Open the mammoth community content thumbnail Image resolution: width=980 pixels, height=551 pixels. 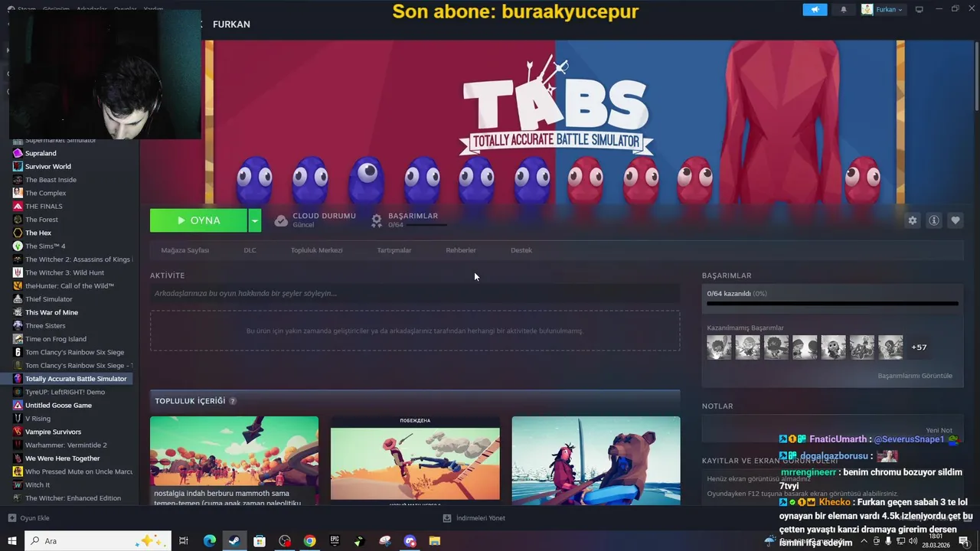pos(234,460)
